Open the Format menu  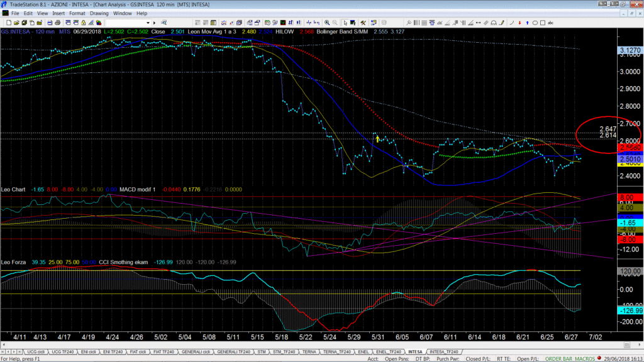point(77,13)
